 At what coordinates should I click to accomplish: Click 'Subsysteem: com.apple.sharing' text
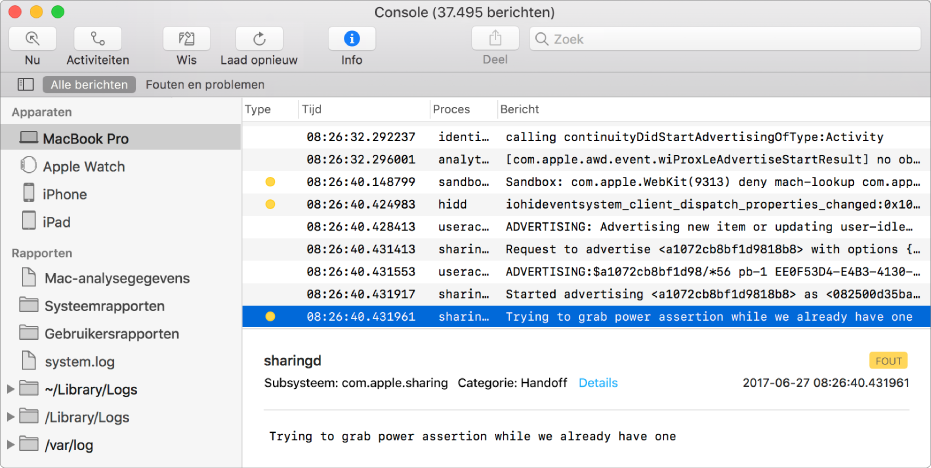[x=356, y=383]
